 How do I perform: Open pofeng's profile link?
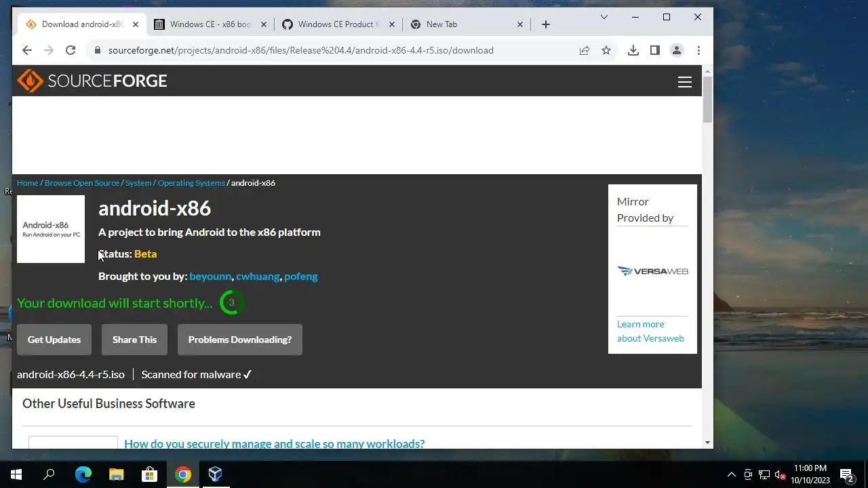pyautogui.click(x=301, y=276)
